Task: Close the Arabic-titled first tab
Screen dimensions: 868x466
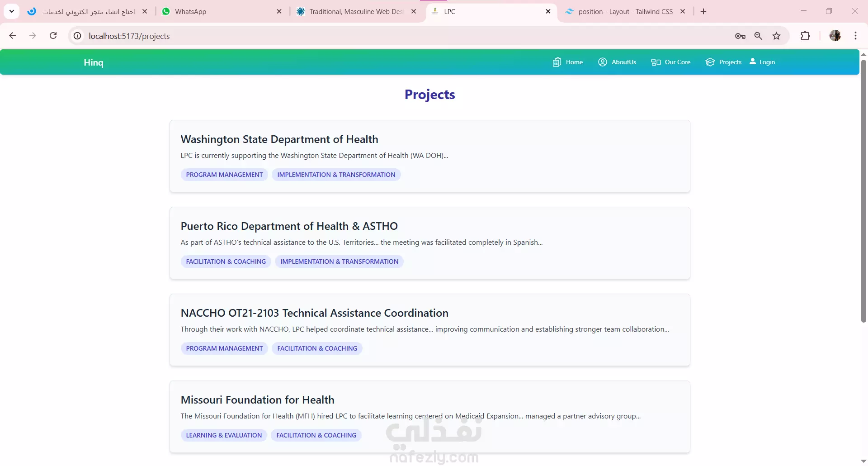Action: pyautogui.click(x=145, y=11)
